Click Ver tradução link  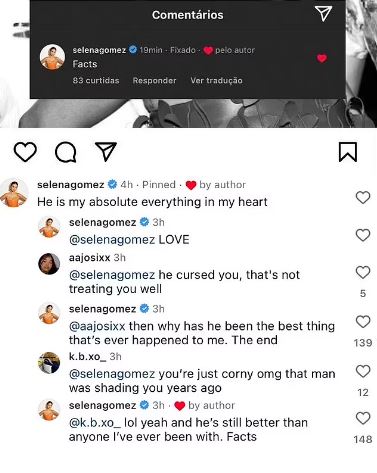pos(216,80)
